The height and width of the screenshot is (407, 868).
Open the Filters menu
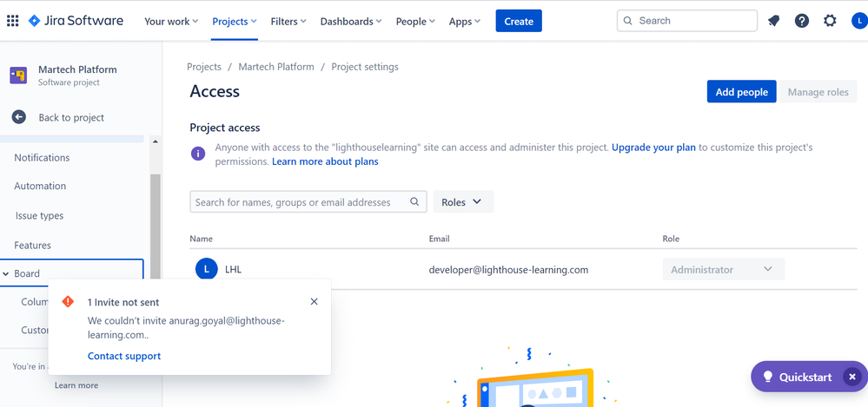coord(288,22)
